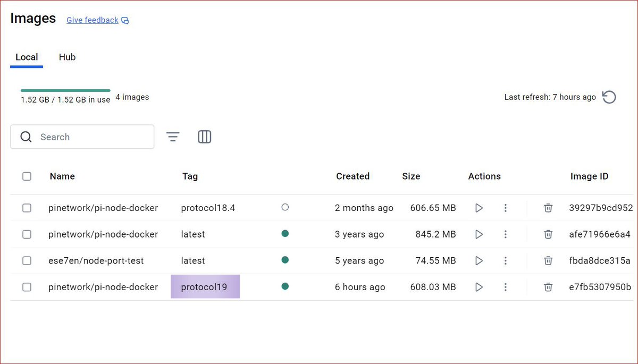
Task: Open more actions for node-port-test image
Action: click(x=506, y=261)
